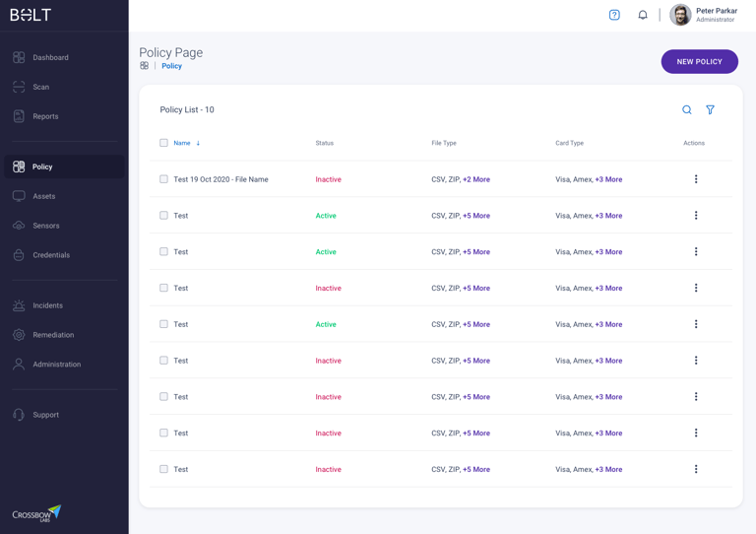Click the Assets sidebar icon
The width and height of the screenshot is (756, 534).
click(19, 196)
